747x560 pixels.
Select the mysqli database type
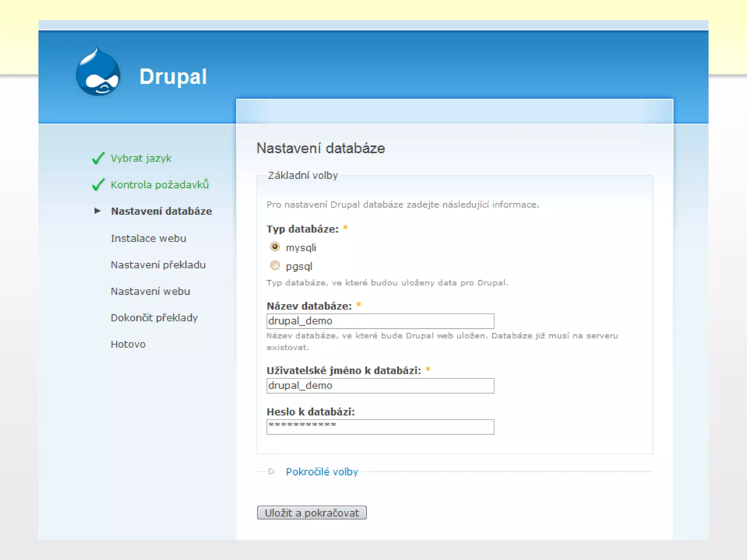coord(275,247)
